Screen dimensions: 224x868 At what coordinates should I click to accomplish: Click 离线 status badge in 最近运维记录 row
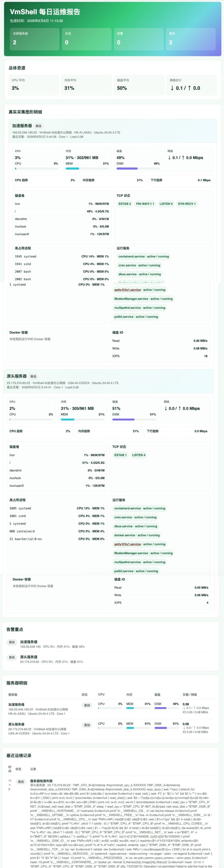click(x=21, y=782)
